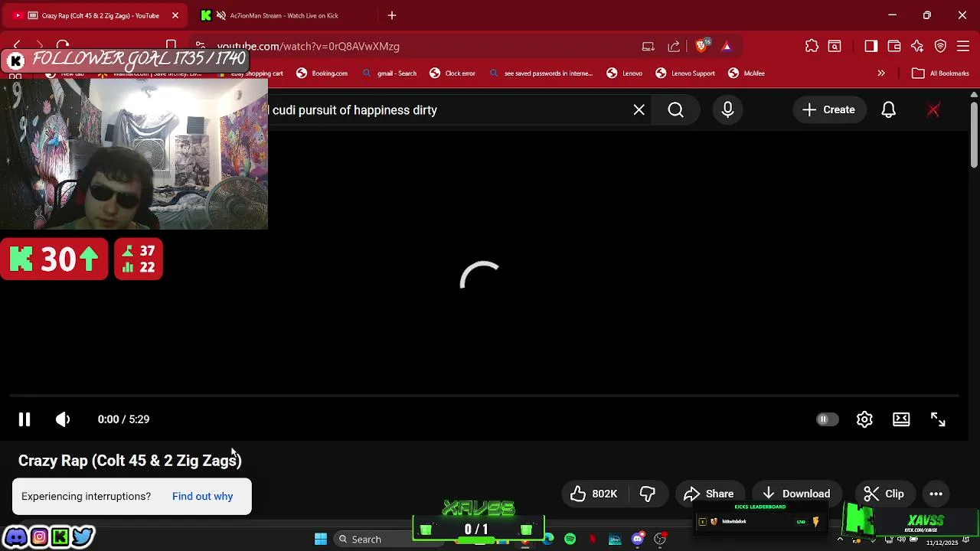The image size is (980, 551).
Task: Submit search with the magnifying glass button
Action: tap(676, 109)
